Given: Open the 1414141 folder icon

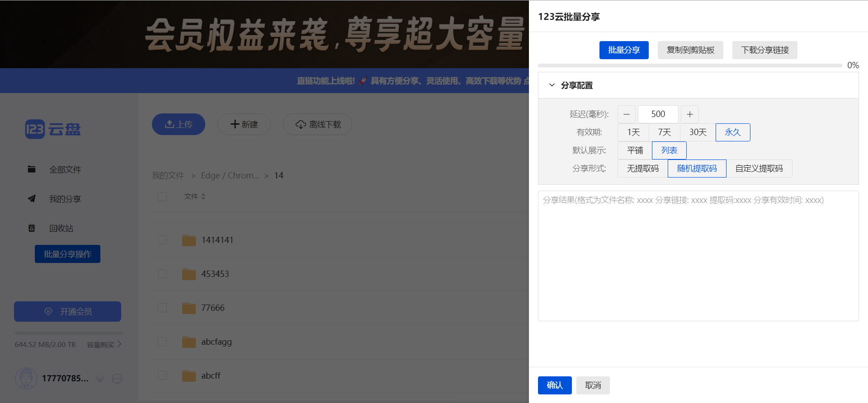Looking at the screenshot, I should point(189,240).
